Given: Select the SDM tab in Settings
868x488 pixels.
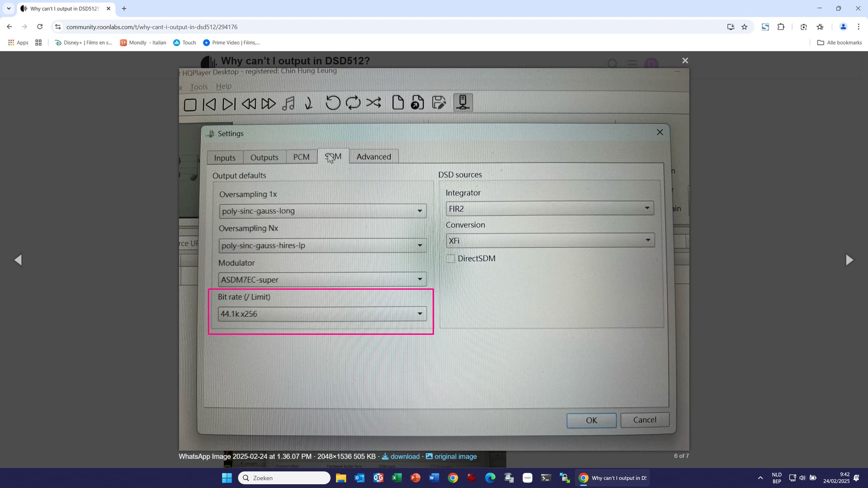Looking at the screenshot, I should coord(333,156).
